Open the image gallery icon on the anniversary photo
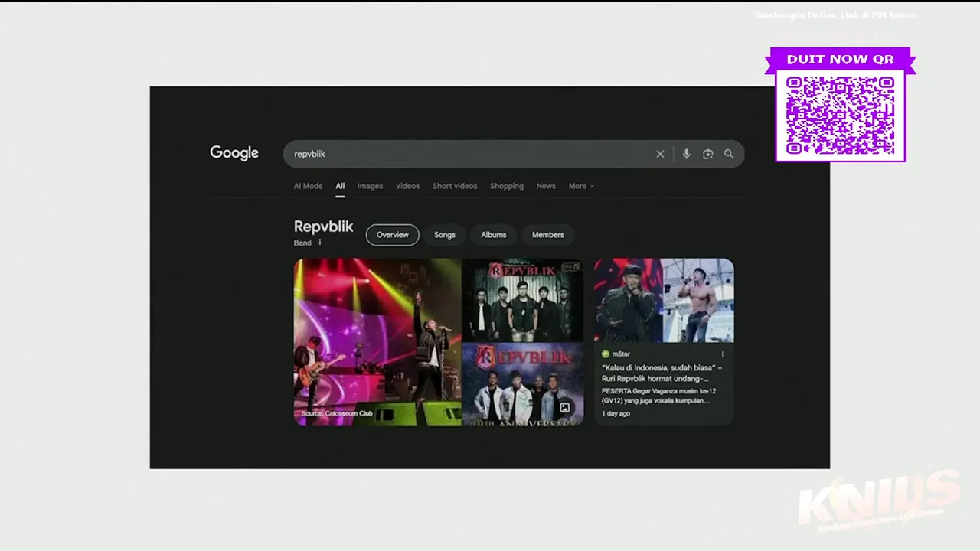This screenshot has width=980, height=551. coord(564,408)
